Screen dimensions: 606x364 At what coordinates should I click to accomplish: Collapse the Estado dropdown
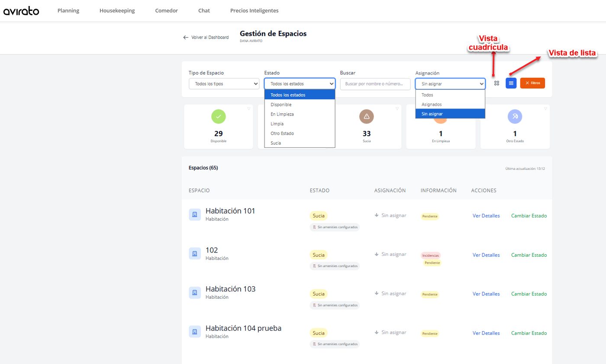[x=300, y=83]
